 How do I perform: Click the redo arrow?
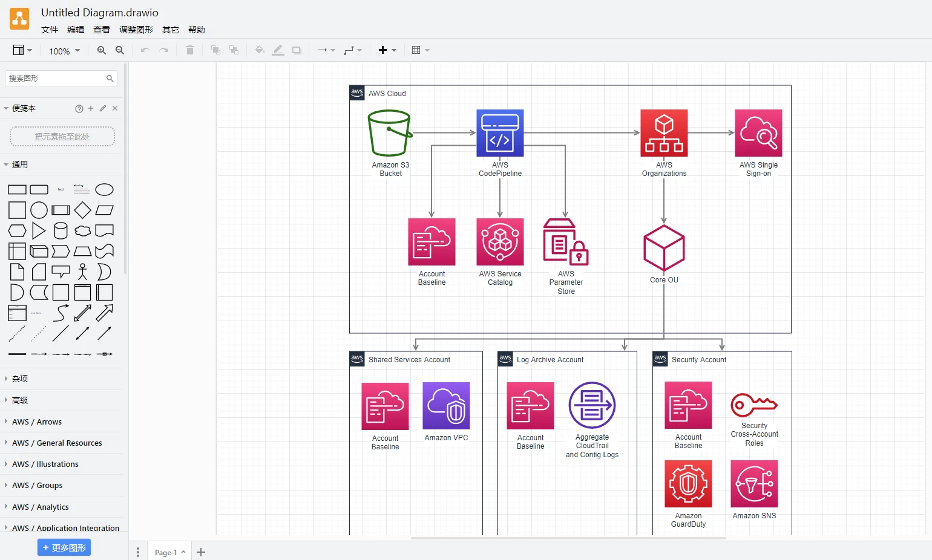[163, 50]
